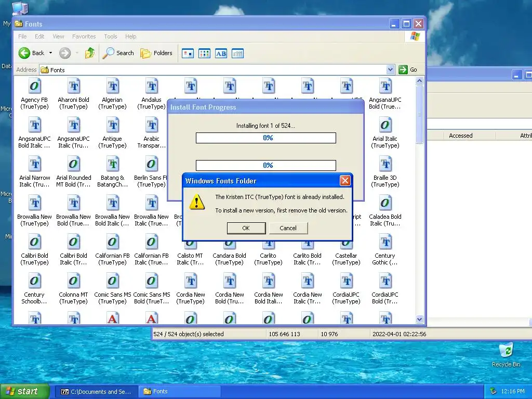Click the Fonts taskbar button

[180, 392]
